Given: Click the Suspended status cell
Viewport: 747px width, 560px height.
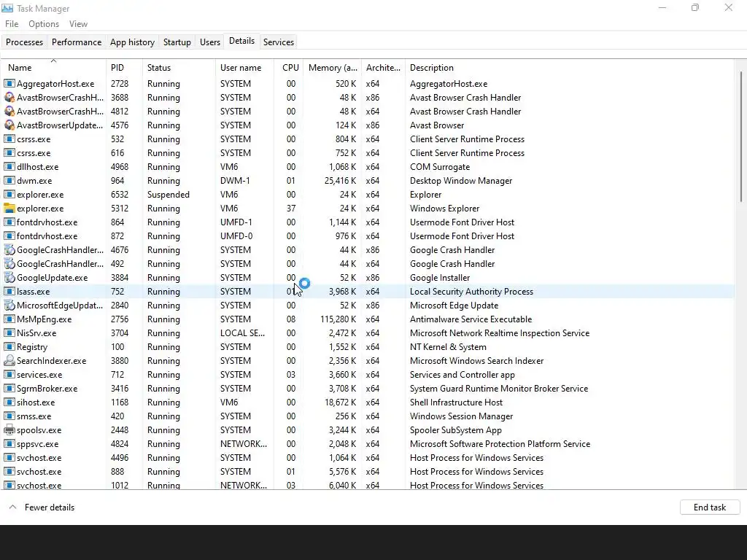Looking at the screenshot, I should pos(169,194).
